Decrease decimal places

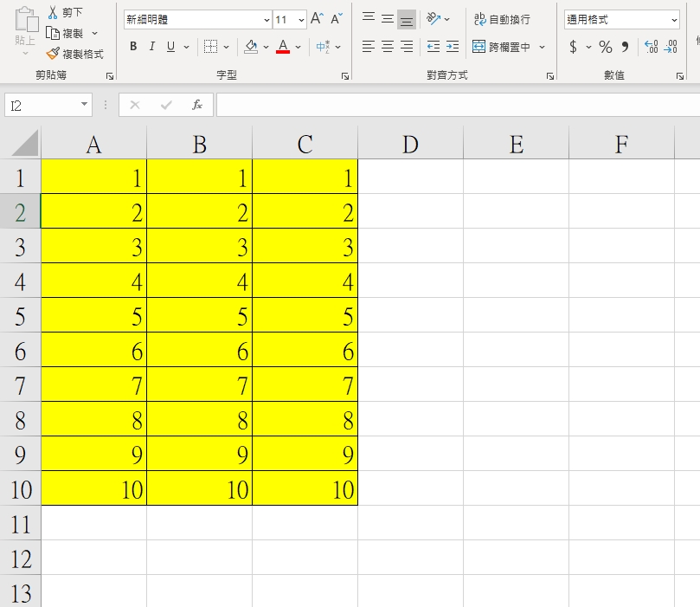pos(671,47)
